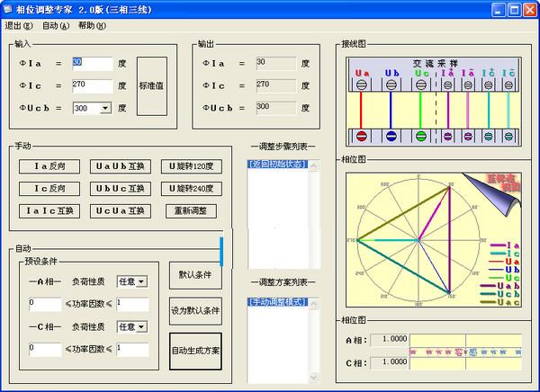Click down arrow of 调整方案列表 scrollbar
This screenshot has width=540, height=392.
(x=314, y=378)
